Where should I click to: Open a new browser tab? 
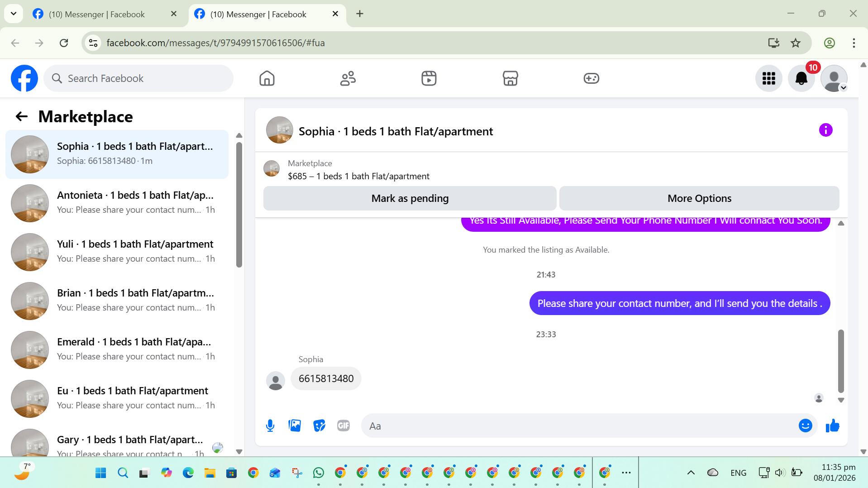360,14
